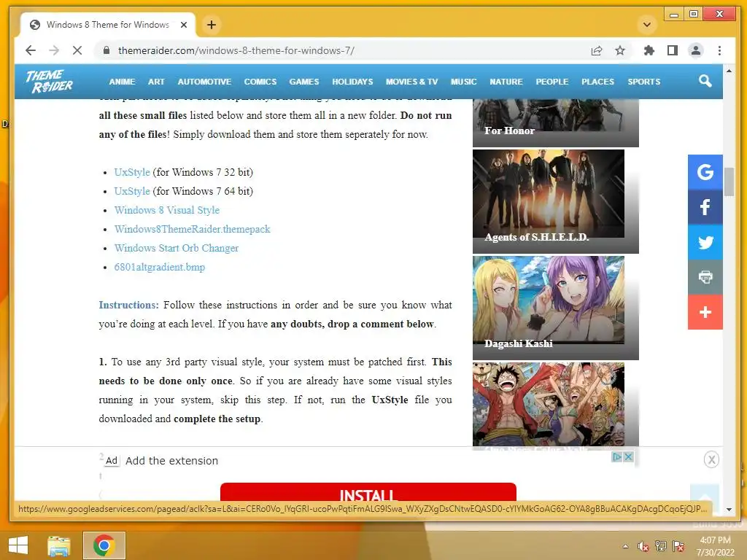
Task: Open the AdChoices triangle icon
Action: 617,456
